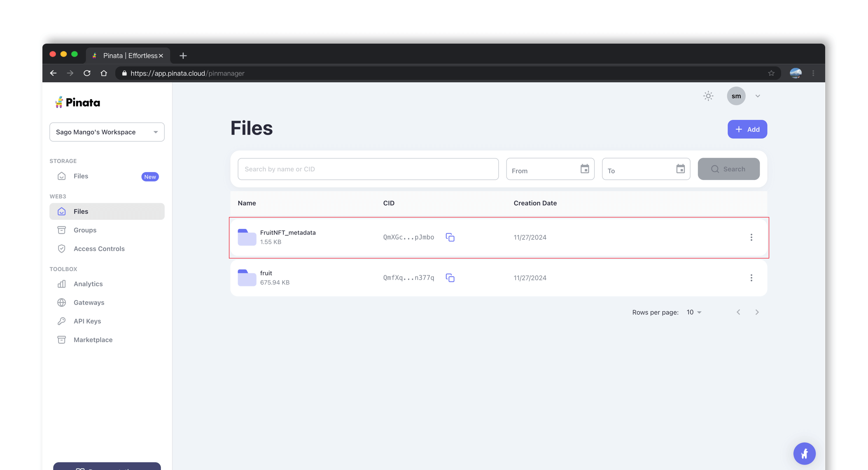Open the To date calendar picker
The height and width of the screenshot is (470, 868).
click(x=680, y=169)
